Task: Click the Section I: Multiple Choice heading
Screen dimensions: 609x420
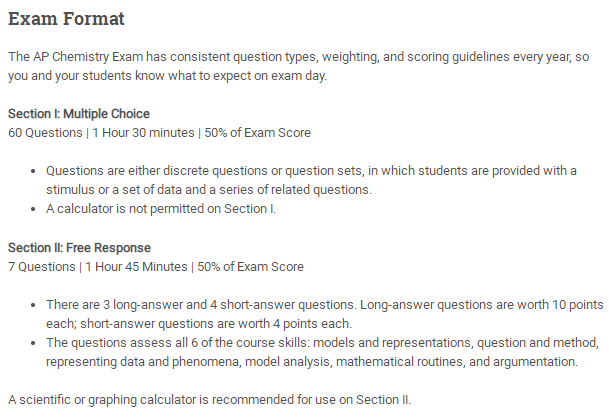Action: click(79, 114)
